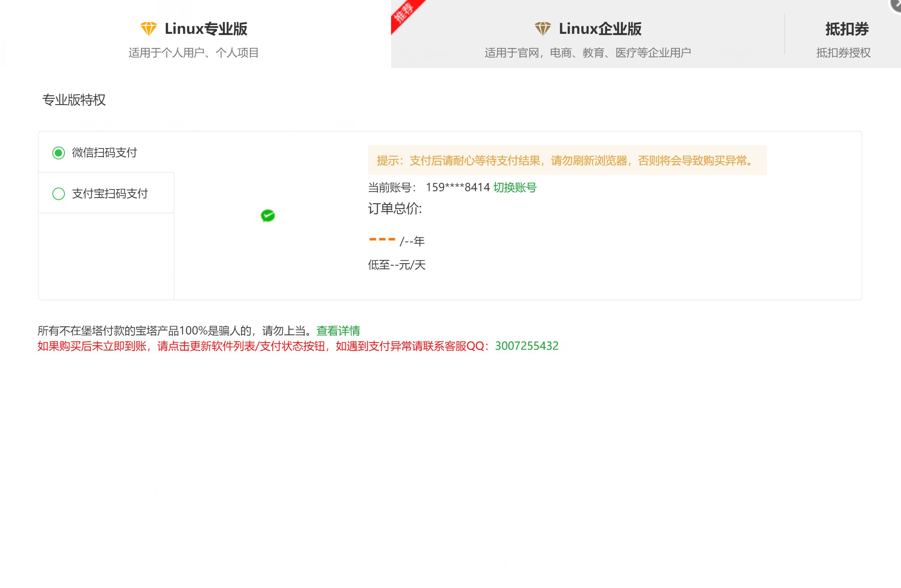Close the payment dialog with the X button
The width and height of the screenshot is (901, 588).
tap(896, 4)
